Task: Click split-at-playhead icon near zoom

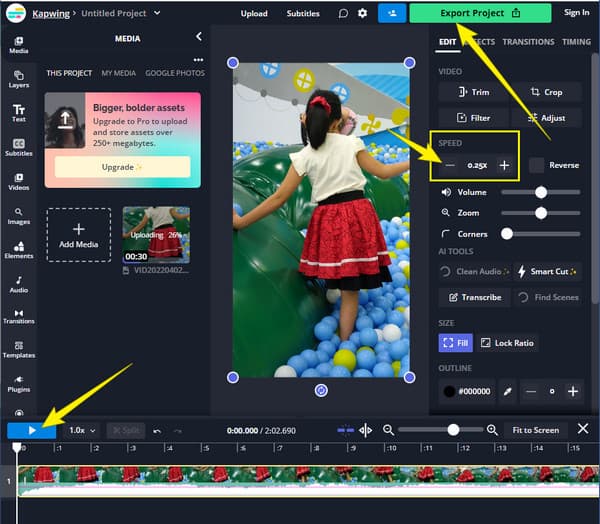Action: [366, 430]
